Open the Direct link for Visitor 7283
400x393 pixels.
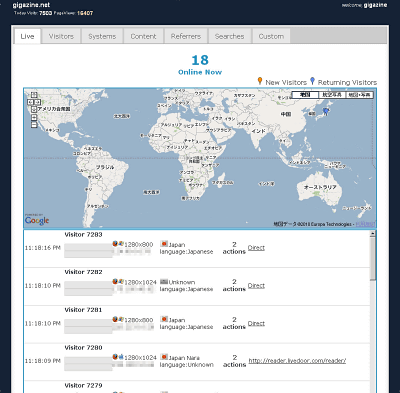point(256,248)
